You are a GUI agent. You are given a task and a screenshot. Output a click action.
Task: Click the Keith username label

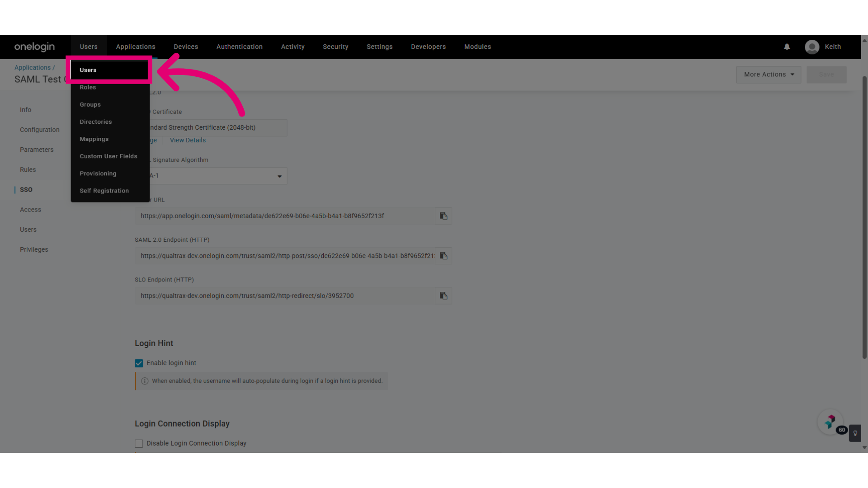[833, 47]
